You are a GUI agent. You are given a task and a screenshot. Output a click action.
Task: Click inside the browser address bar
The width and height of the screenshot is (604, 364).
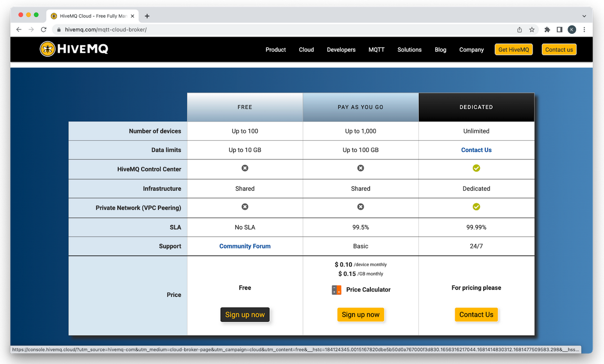[x=172, y=29]
